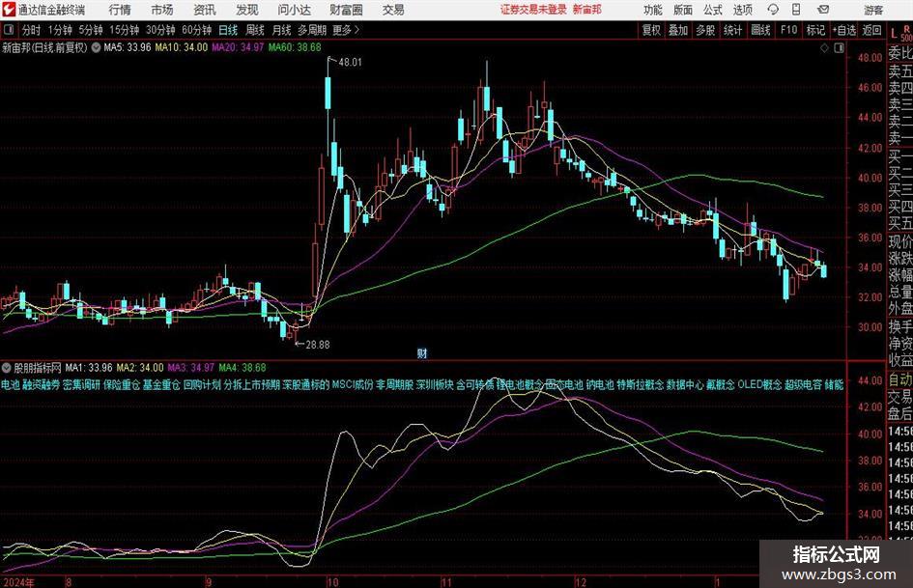The height and width of the screenshot is (588, 913).
Task: Click the 基金重仓 concept tag
Action: coord(161,384)
